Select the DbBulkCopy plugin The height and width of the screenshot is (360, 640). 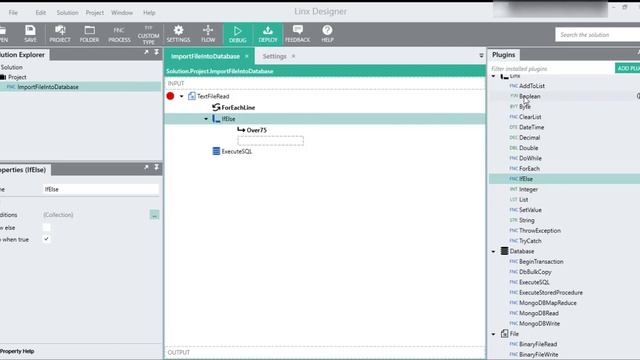click(x=535, y=272)
